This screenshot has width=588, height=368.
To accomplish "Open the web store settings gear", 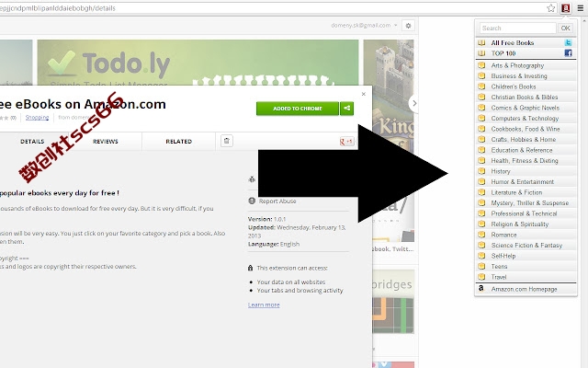I will click(x=408, y=26).
